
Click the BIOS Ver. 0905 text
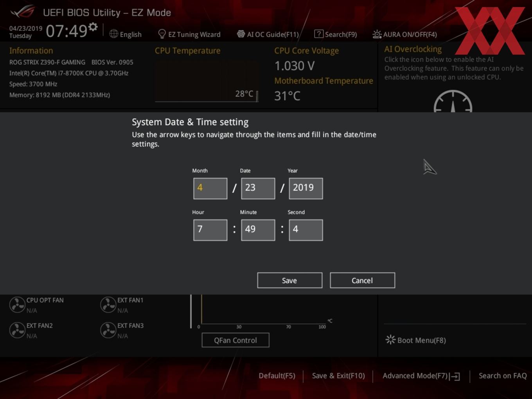click(x=112, y=62)
